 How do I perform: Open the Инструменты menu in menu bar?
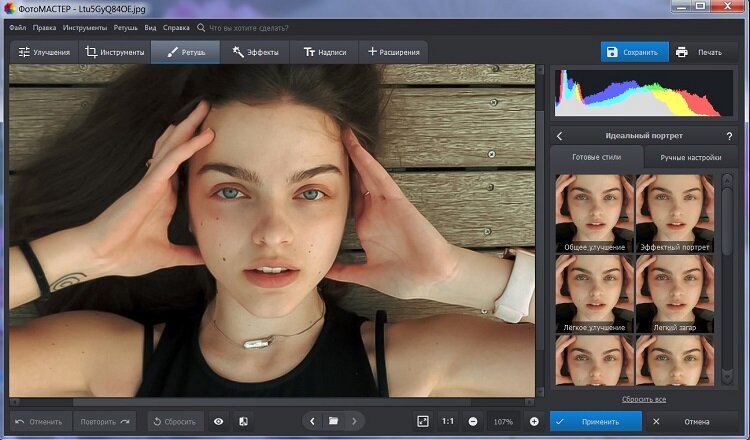tap(85, 28)
